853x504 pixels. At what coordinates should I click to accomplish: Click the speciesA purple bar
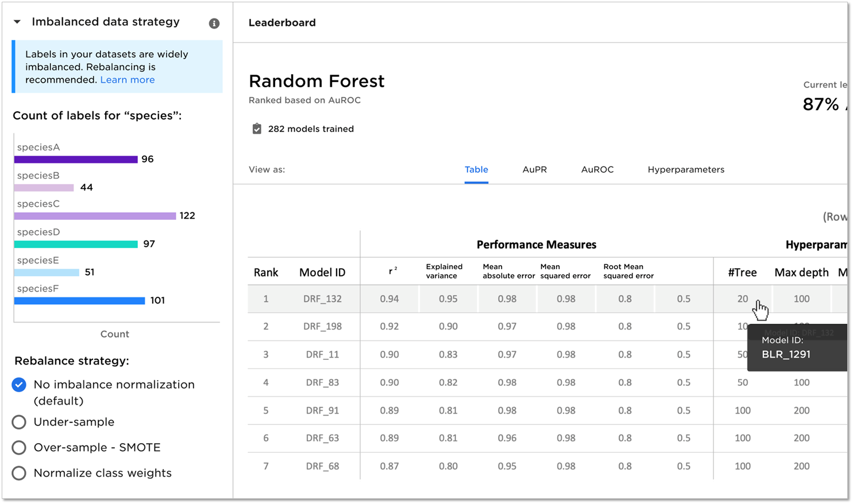point(76,160)
